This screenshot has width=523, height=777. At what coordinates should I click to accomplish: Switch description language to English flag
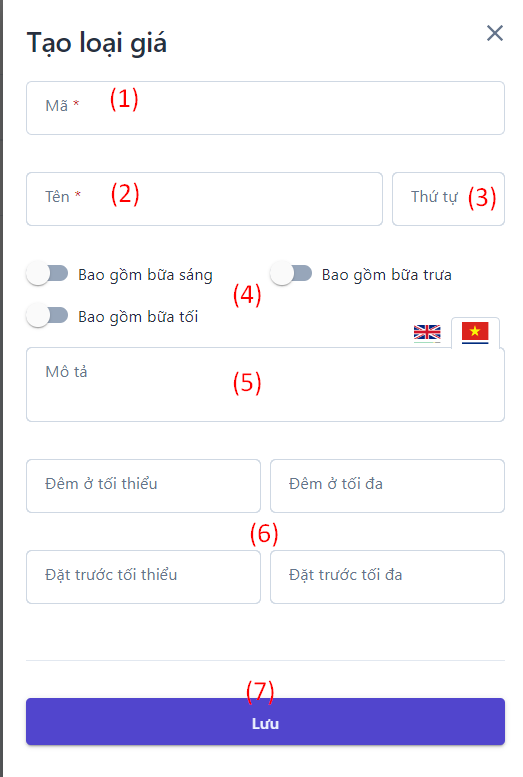427,333
